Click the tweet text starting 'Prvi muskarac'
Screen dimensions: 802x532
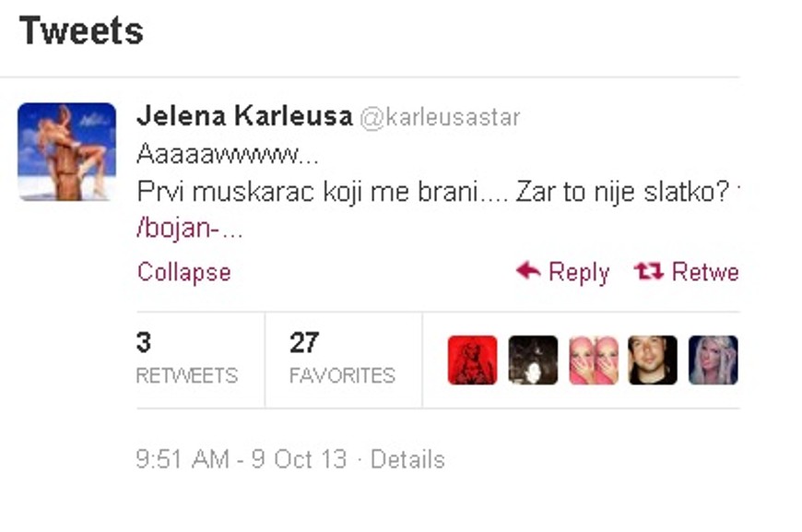pyautogui.click(x=432, y=192)
